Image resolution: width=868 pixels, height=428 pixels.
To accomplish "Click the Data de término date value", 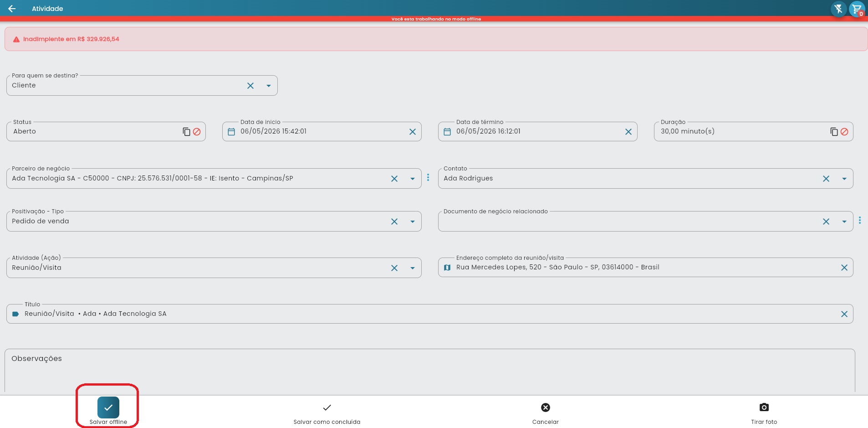I will [x=488, y=131].
